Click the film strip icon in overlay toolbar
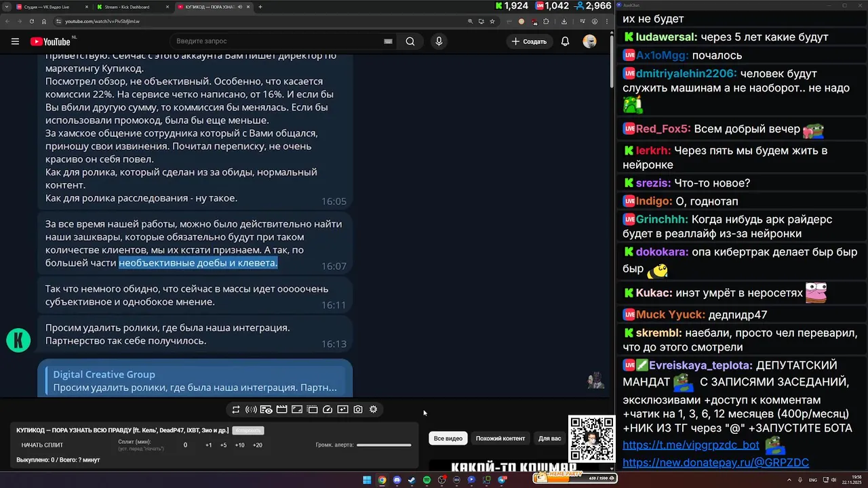Viewport: 868px width, 488px height. pyautogui.click(x=312, y=409)
